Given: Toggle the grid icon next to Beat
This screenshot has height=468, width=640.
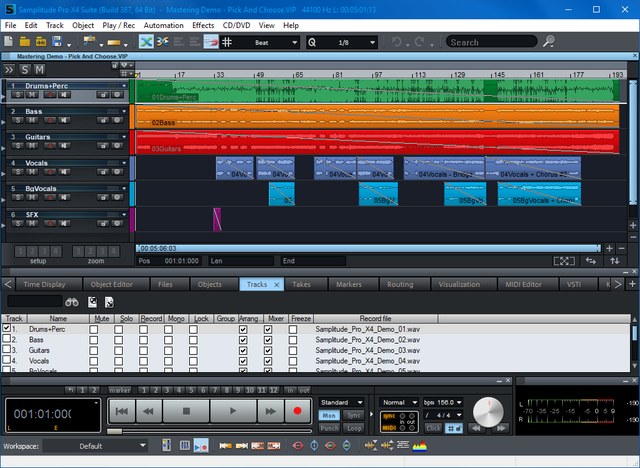Looking at the screenshot, I should pos(228,42).
